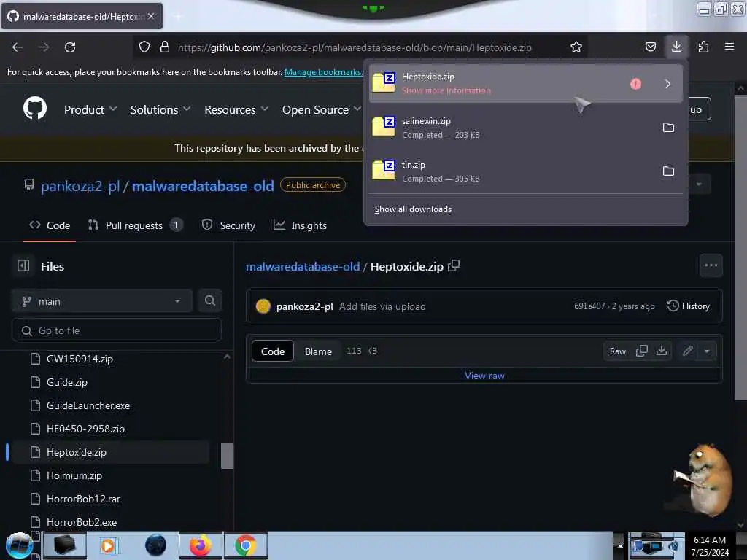Close the malwaredatabase-old browser tab
Image resolution: width=747 pixels, height=560 pixels.
[x=151, y=16]
